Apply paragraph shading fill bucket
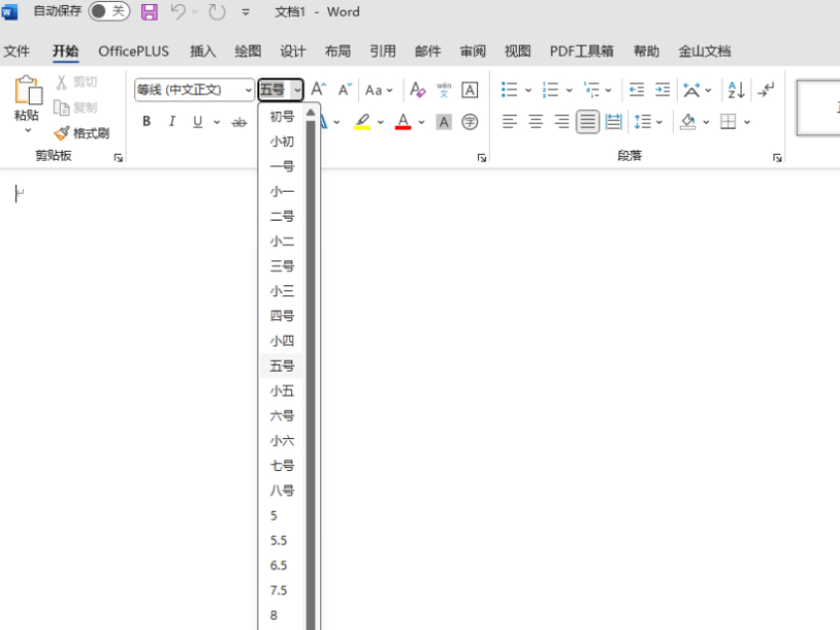This screenshot has height=630, width=840. (688, 122)
